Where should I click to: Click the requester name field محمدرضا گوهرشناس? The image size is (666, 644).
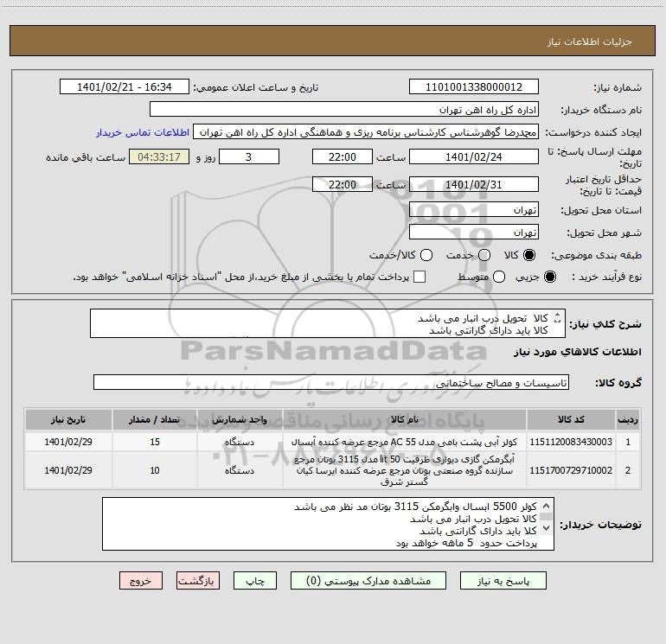click(x=366, y=132)
